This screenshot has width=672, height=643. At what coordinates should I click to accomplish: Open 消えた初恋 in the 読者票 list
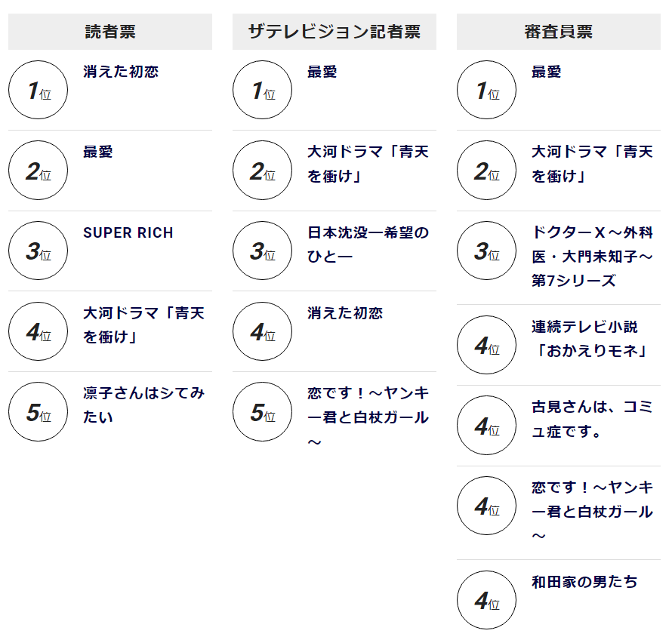coord(121,72)
